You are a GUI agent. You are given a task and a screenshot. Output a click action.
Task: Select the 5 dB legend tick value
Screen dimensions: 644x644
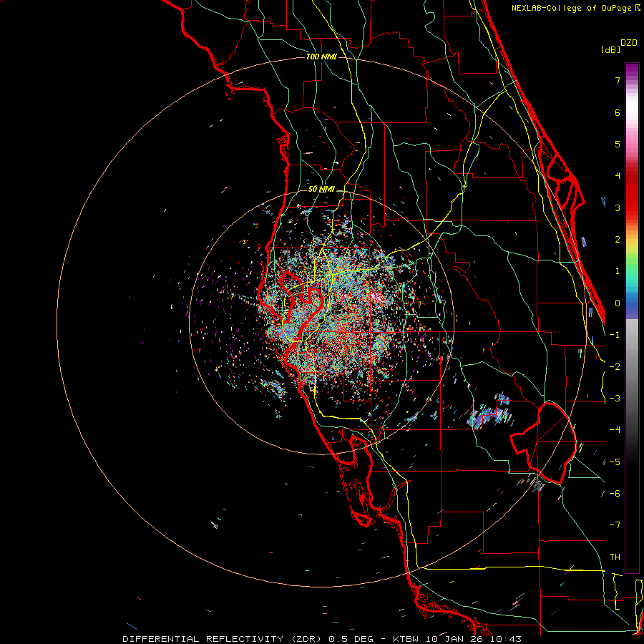pyautogui.click(x=618, y=144)
